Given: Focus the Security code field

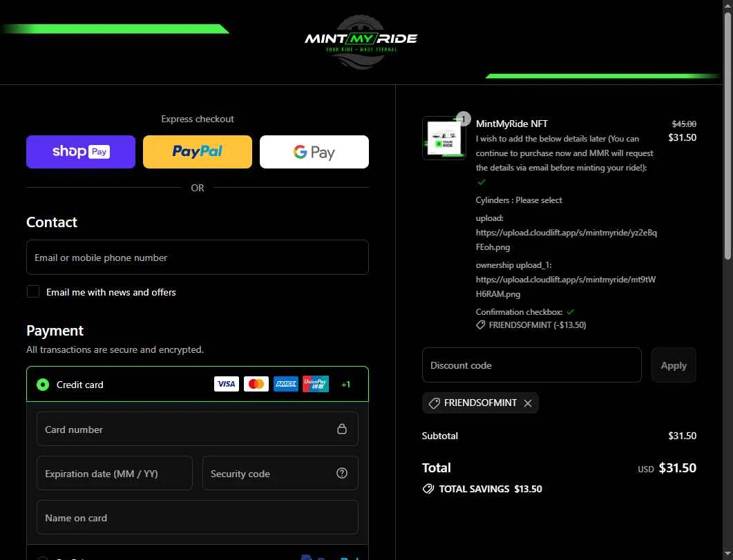Looking at the screenshot, I should click(280, 473).
